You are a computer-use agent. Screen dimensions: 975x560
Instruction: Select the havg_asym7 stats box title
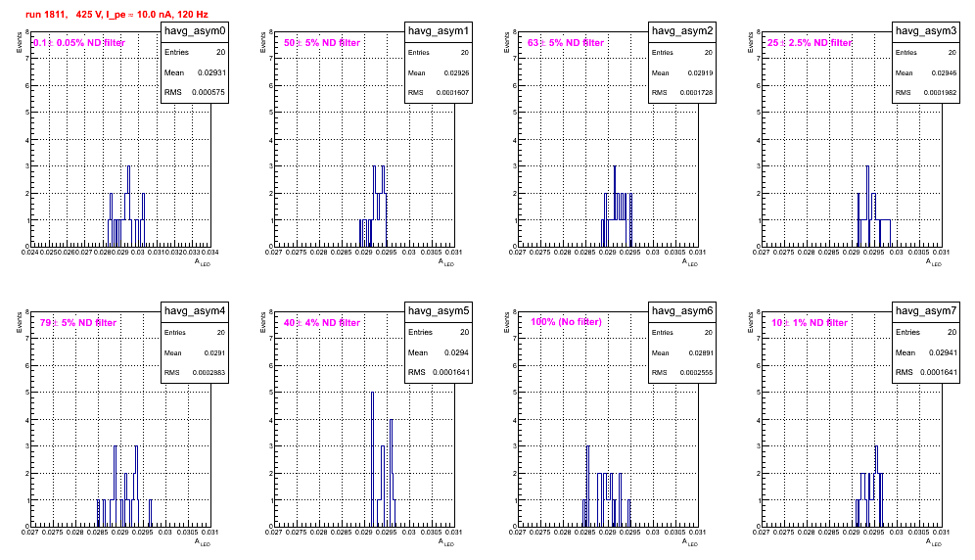tap(926, 311)
